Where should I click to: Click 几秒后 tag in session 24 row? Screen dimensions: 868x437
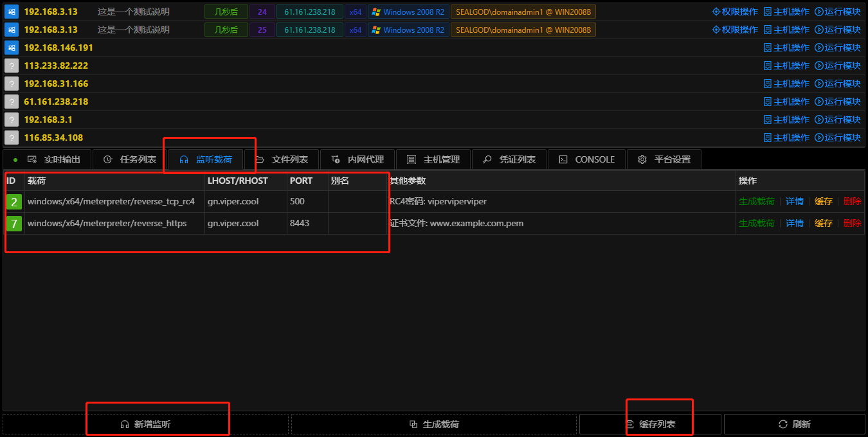226,12
